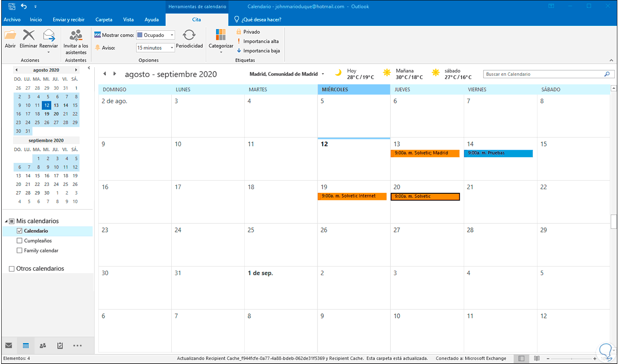Click the three-dots navigation options icon
Screen dimensions: 619x364
click(x=77, y=345)
